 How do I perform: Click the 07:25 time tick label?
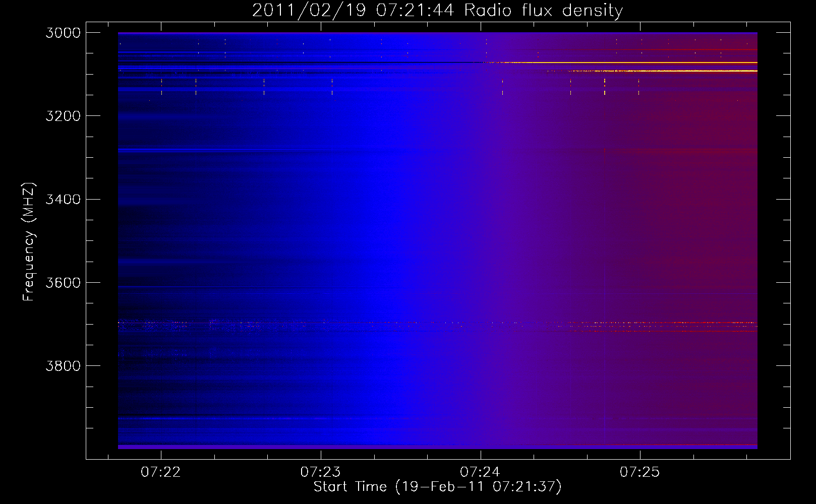(640, 472)
